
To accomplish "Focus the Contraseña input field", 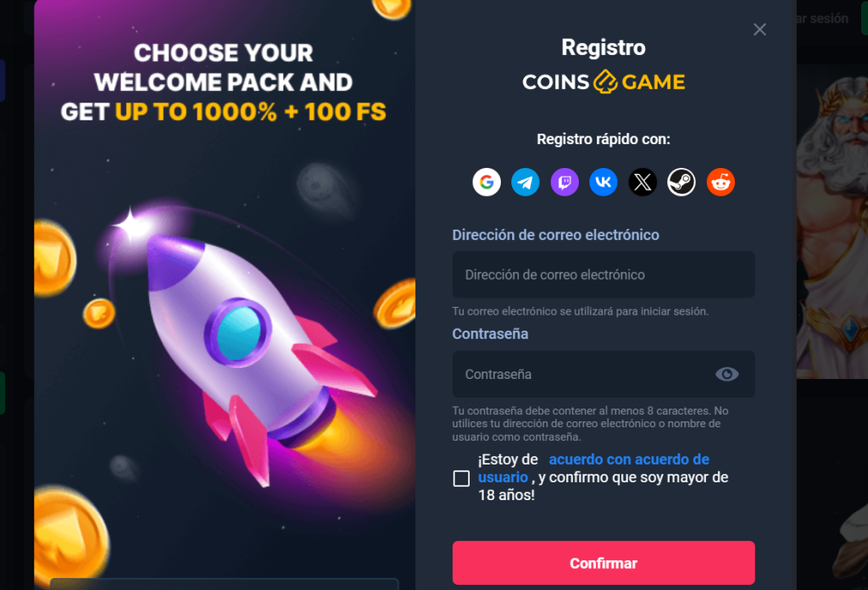I will coord(604,374).
